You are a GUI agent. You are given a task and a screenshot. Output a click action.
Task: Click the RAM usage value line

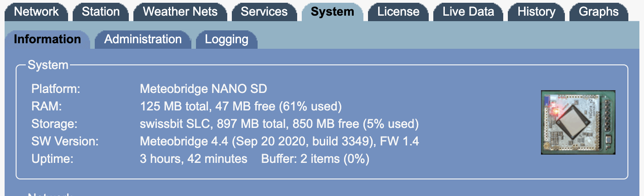pos(241,106)
